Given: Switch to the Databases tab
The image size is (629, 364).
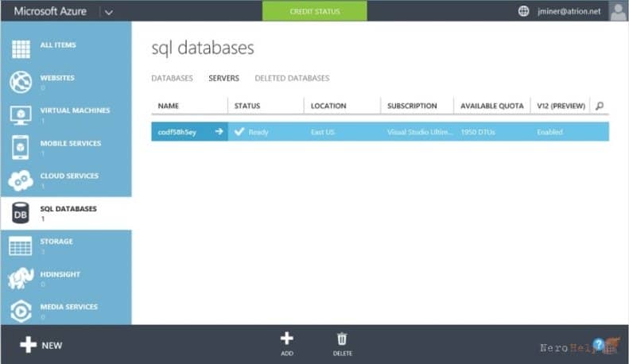Looking at the screenshot, I should point(172,78).
